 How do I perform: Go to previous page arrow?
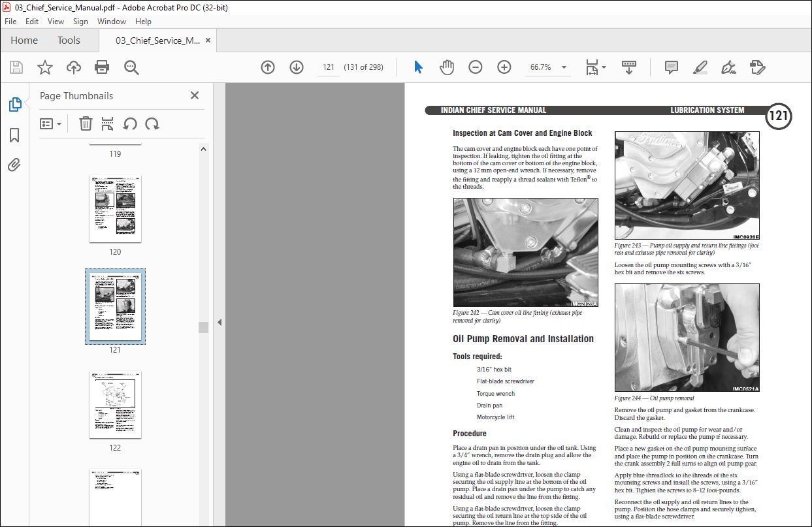(x=268, y=67)
